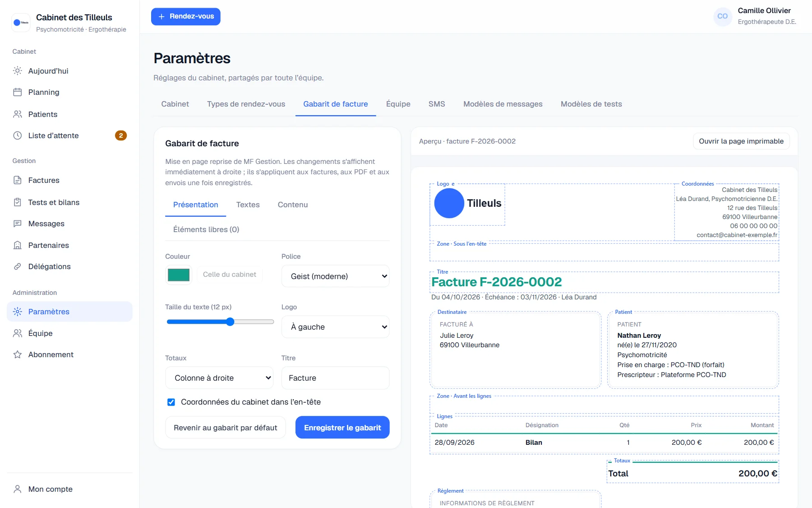The image size is (812, 508).
Task: Select the Textes sub-tab
Action: (x=248, y=205)
